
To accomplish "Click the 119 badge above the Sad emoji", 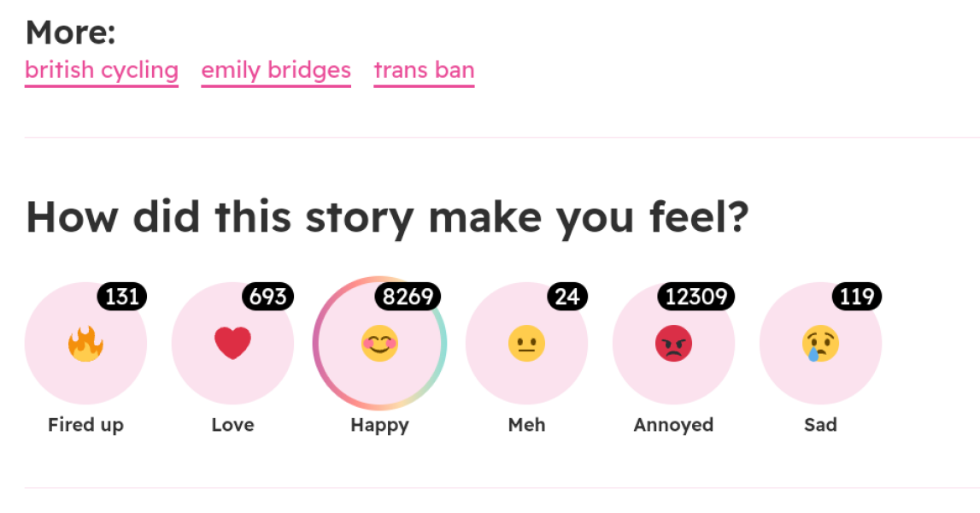I will point(856,296).
